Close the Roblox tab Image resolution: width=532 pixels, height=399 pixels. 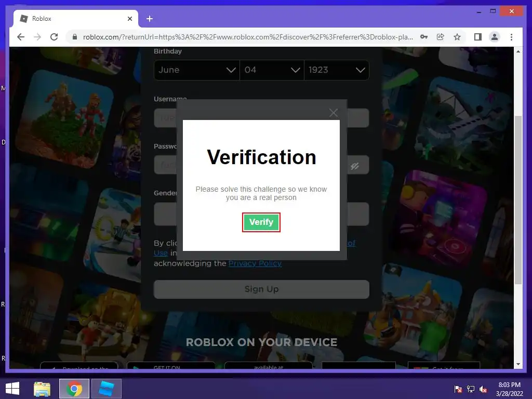pyautogui.click(x=129, y=19)
